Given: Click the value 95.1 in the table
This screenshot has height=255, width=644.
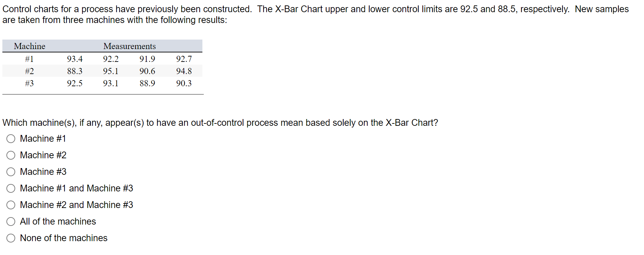Looking at the screenshot, I should [110, 71].
